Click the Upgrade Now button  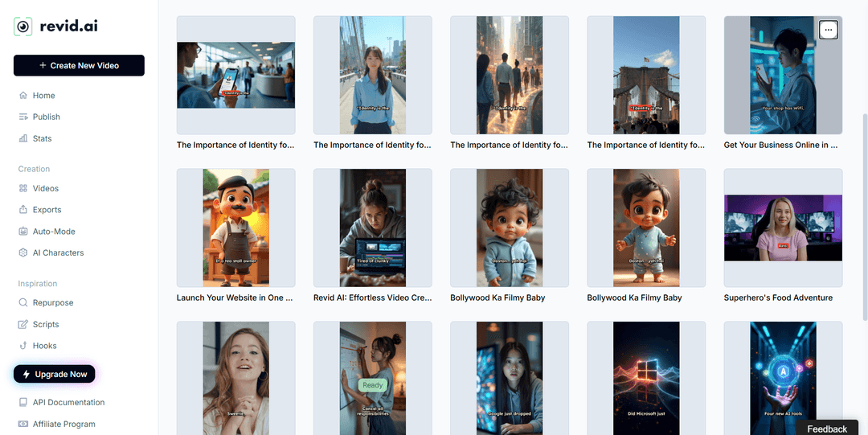coord(55,375)
